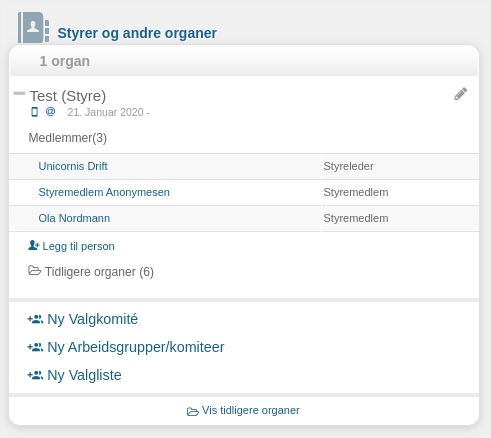Click the @ email icon under Test (Styre)
The image size is (491, 438).
[50, 111]
